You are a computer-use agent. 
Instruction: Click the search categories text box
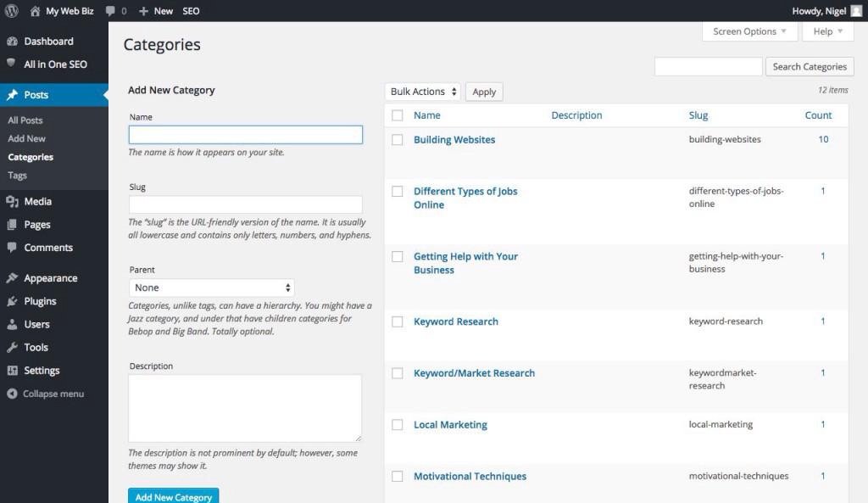coord(708,66)
